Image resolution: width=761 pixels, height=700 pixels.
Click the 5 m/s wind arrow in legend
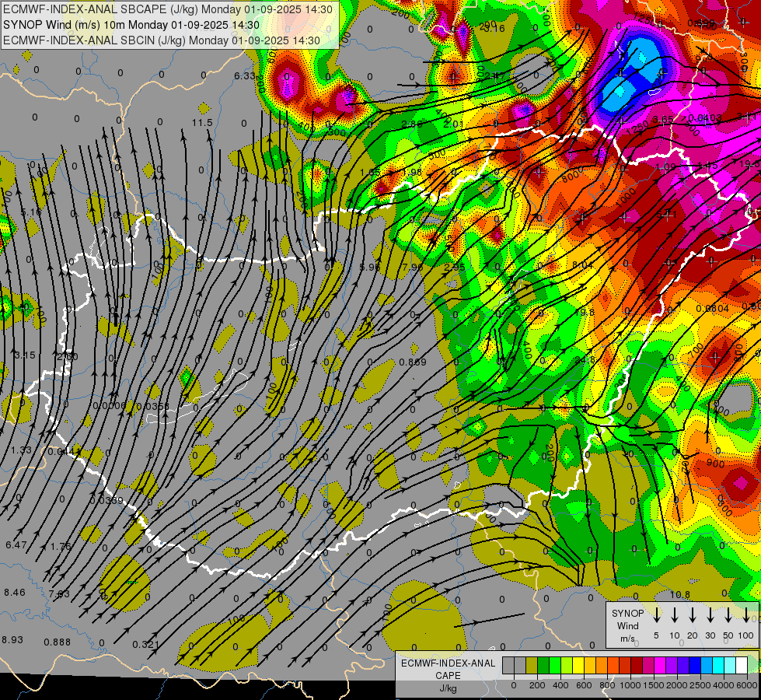tap(657, 614)
